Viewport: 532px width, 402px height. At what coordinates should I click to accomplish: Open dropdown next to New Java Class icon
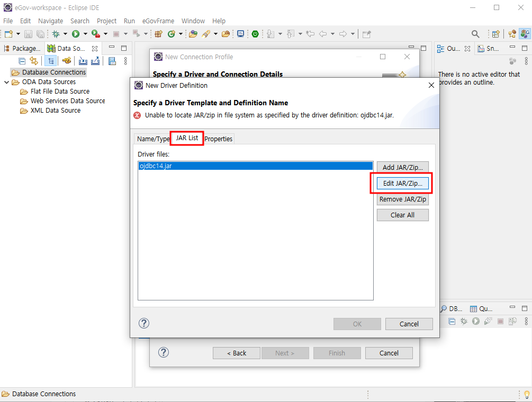click(181, 34)
